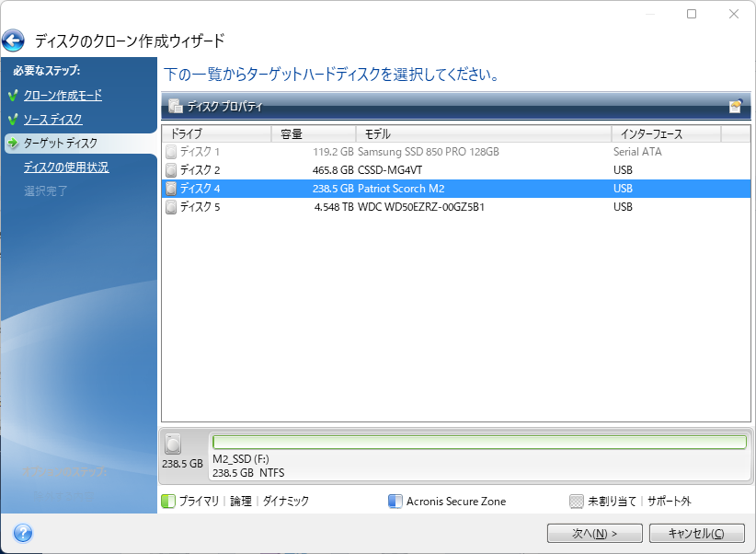This screenshot has width=756, height=554.
Task: Click the disk properties notepad icon at right
Action: pos(735,106)
